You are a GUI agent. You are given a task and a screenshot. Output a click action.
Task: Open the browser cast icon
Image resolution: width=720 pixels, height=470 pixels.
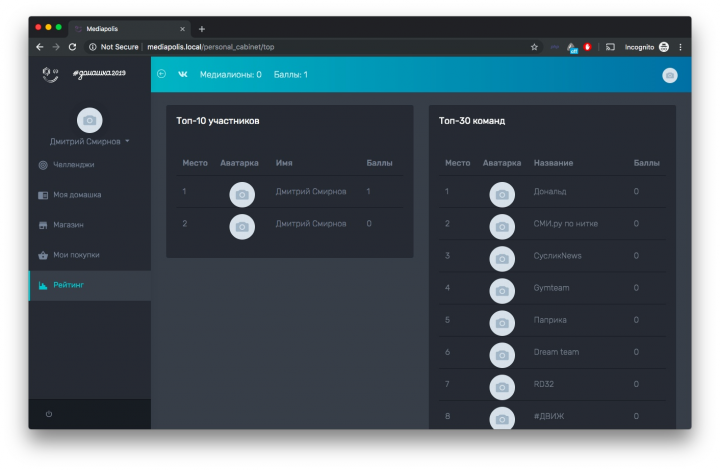click(x=610, y=47)
